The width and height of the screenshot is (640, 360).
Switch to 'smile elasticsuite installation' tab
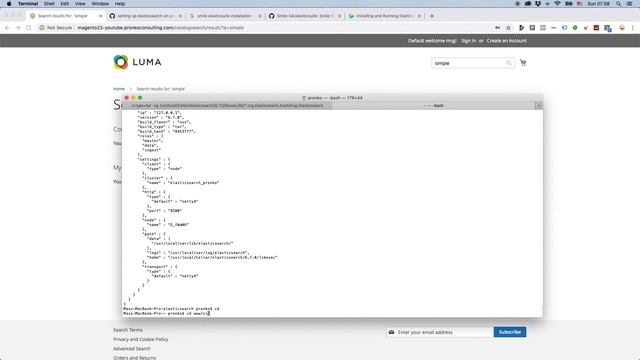(x=224, y=16)
